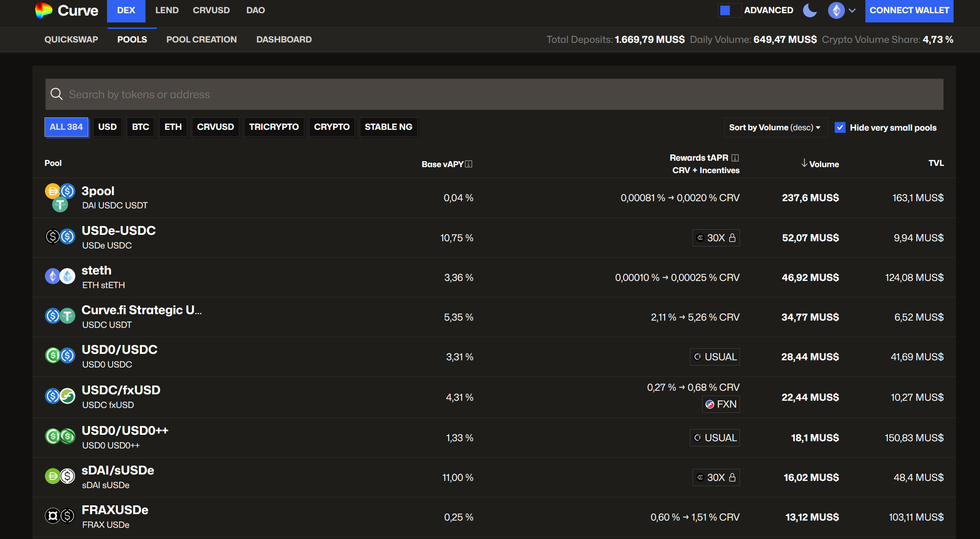Uncheck Hide very small pools checkbox
The image size is (980, 539).
pyautogui.click(x=840, y=127)
